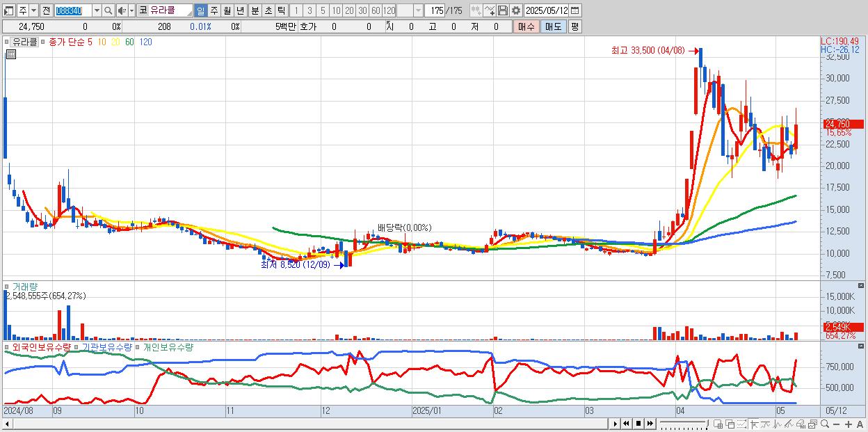The image size is (868, 432).
Task: Click the 120 moving average color label
Action: 146,42
